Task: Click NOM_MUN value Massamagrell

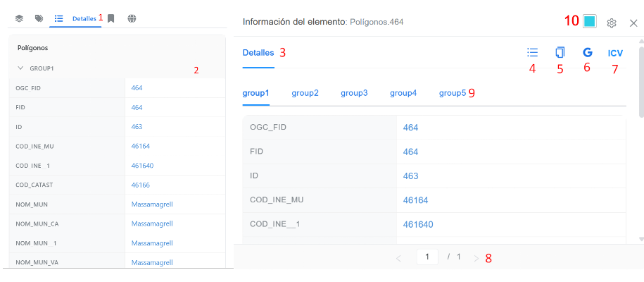Action: (x=152, y=204)
